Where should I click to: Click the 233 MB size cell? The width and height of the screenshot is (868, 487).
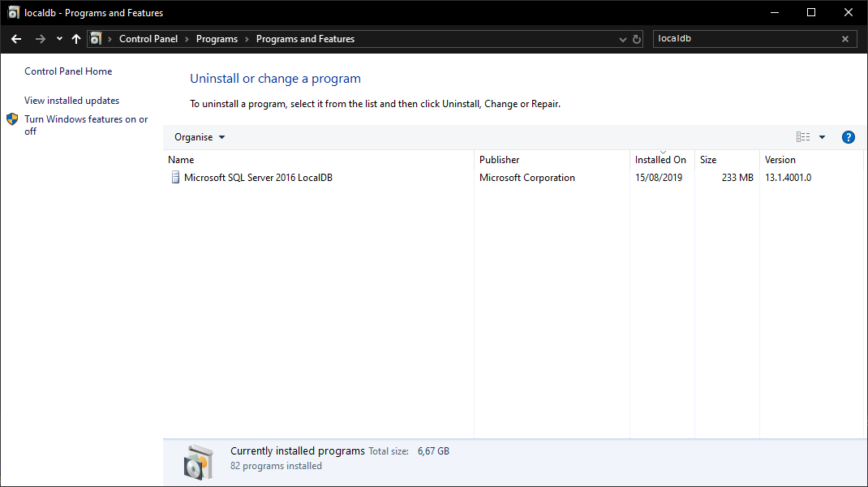click(737, 178)
